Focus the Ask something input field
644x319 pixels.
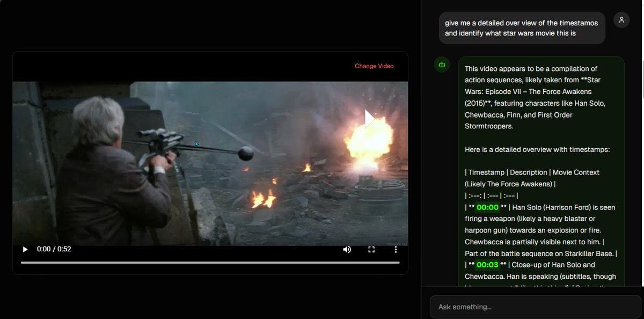(535, 307)
